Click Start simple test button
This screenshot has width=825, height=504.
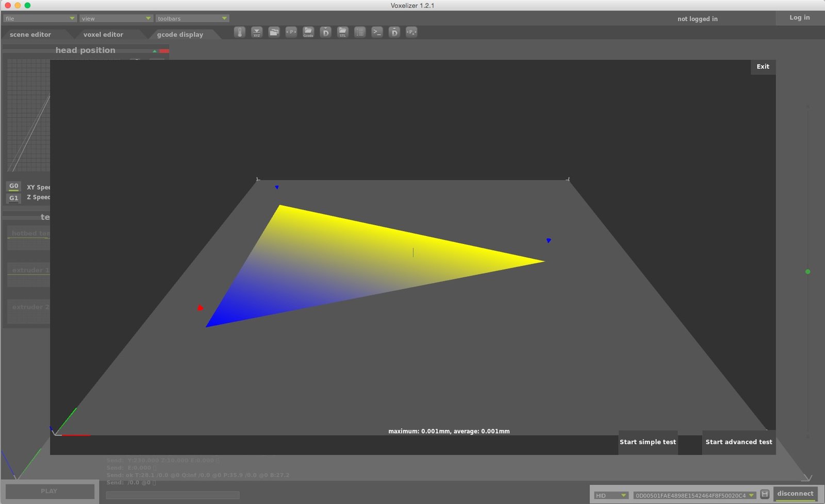[648, 442]
